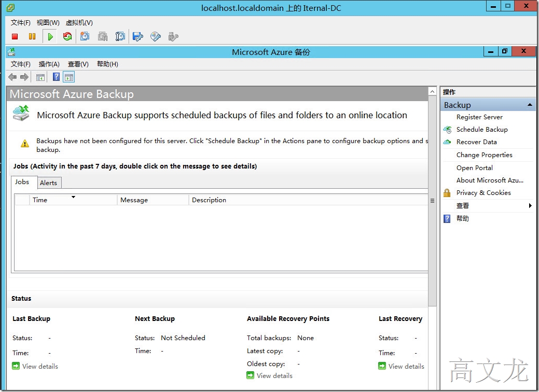The width and height of the screenshot is (539, 392).
Task: Open the snapshot manager icon
Action: 120,36
